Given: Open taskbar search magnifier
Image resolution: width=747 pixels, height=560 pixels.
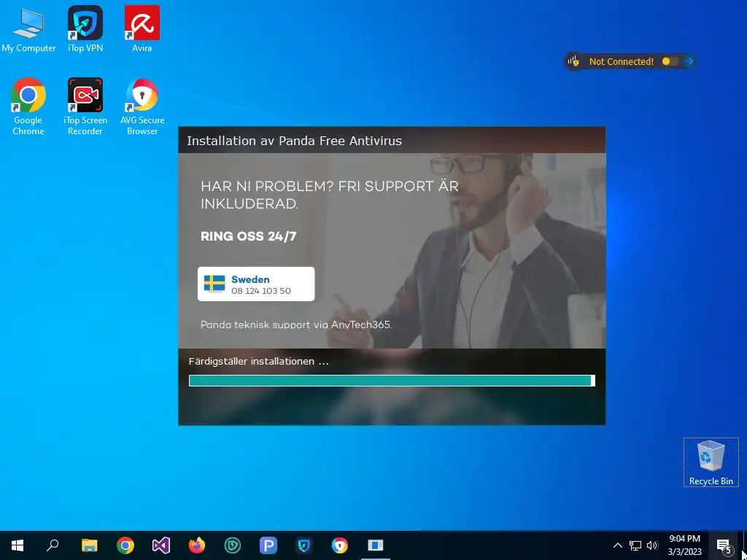Looking at the screenshot, I should click(x=53, y=545).
